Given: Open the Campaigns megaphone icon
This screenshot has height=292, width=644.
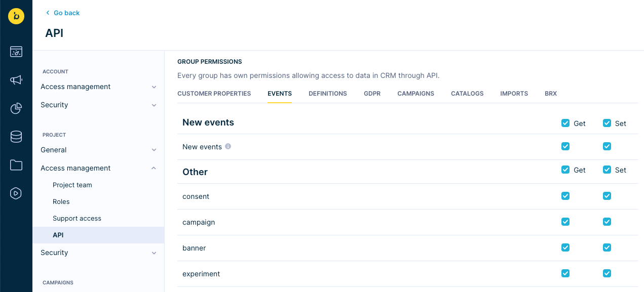Looking at the screenshot, I should [16, 80].
